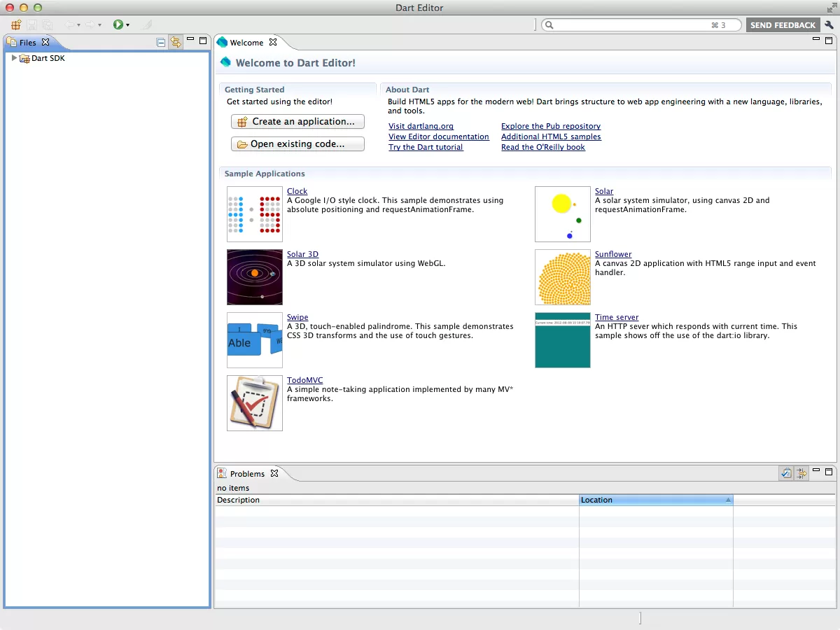This screenshot has height=630, width=840.
Task: Toggle the show tasks filter in Problems view
Action: pos(786,473)
